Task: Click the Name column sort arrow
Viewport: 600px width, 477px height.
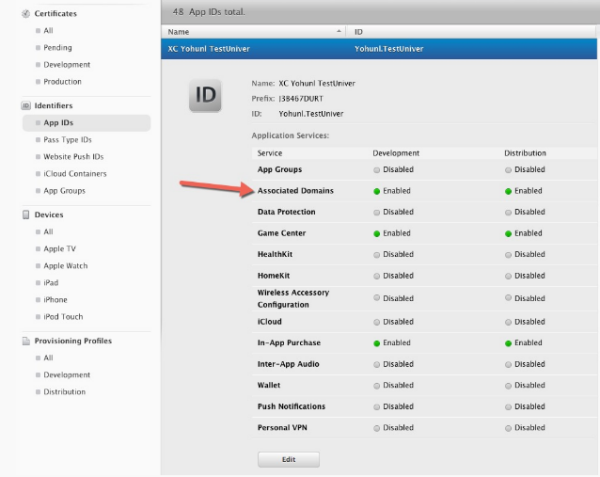Action: click(x=339, y=31)
